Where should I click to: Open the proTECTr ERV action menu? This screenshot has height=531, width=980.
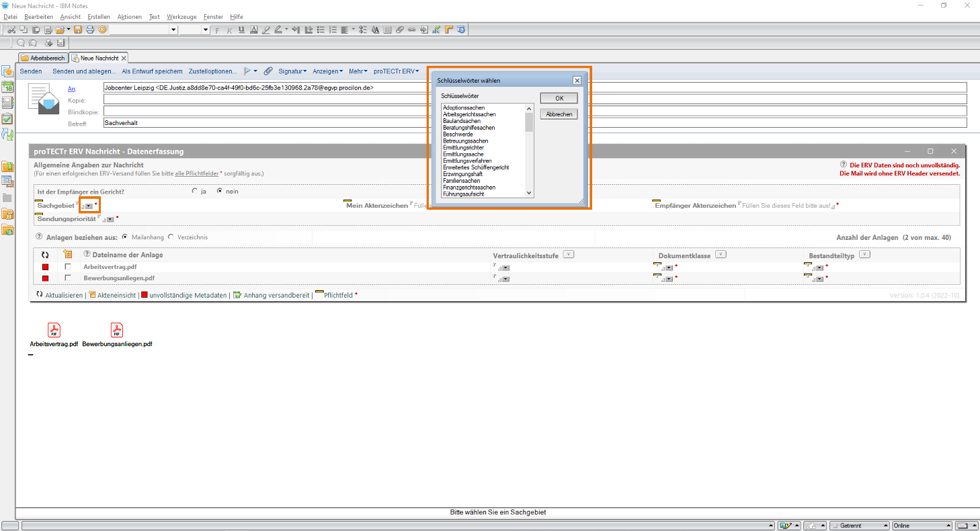[396, 71]
